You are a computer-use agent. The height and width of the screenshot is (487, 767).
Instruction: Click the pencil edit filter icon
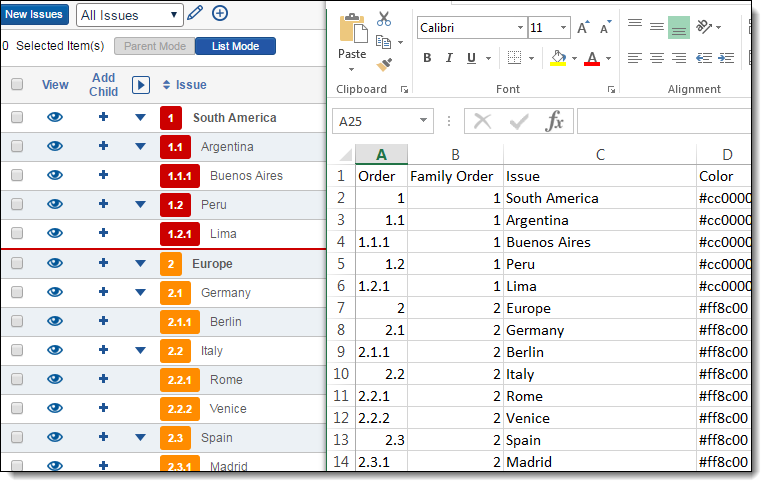point(195,14)
